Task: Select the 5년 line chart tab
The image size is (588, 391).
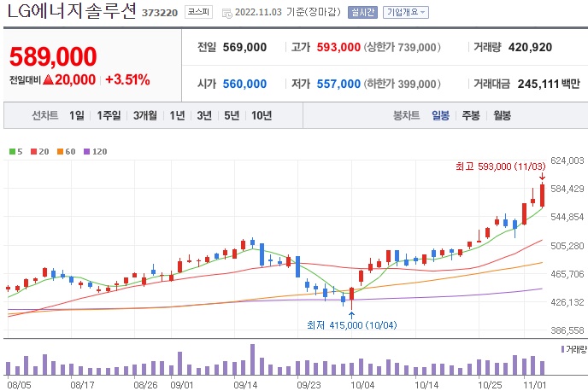Action: click(232, 115)
